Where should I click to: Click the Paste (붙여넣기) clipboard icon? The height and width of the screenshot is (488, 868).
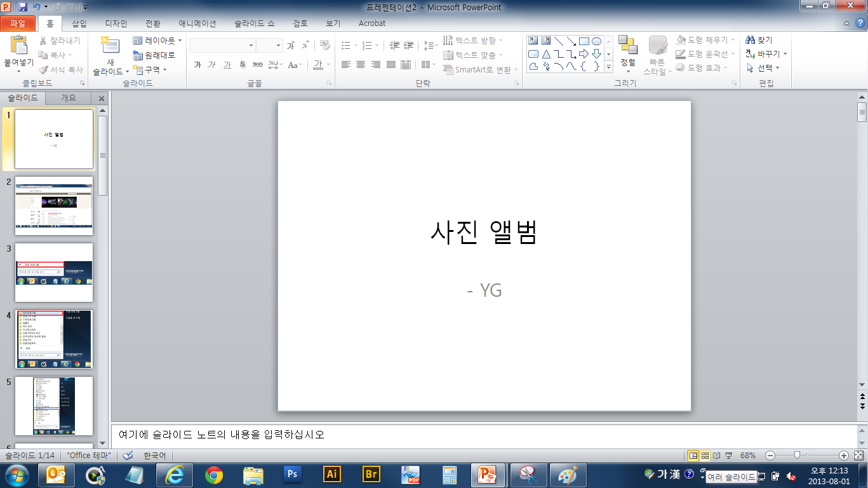19,46
